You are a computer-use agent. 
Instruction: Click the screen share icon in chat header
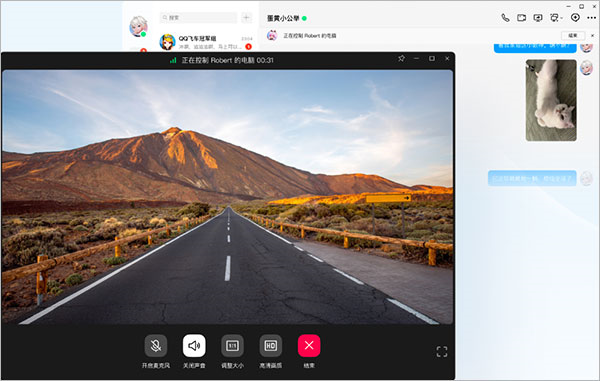tap(538, 18)
